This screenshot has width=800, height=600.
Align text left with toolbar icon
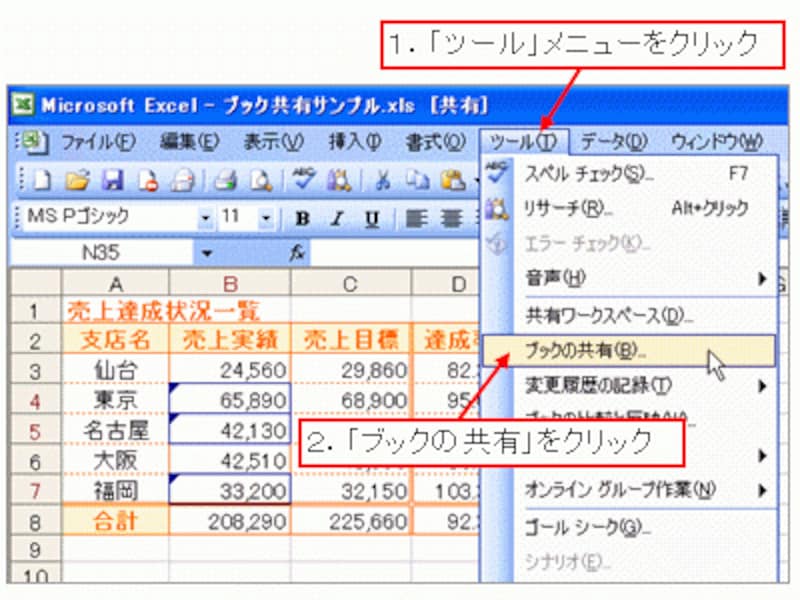[416, 219]
